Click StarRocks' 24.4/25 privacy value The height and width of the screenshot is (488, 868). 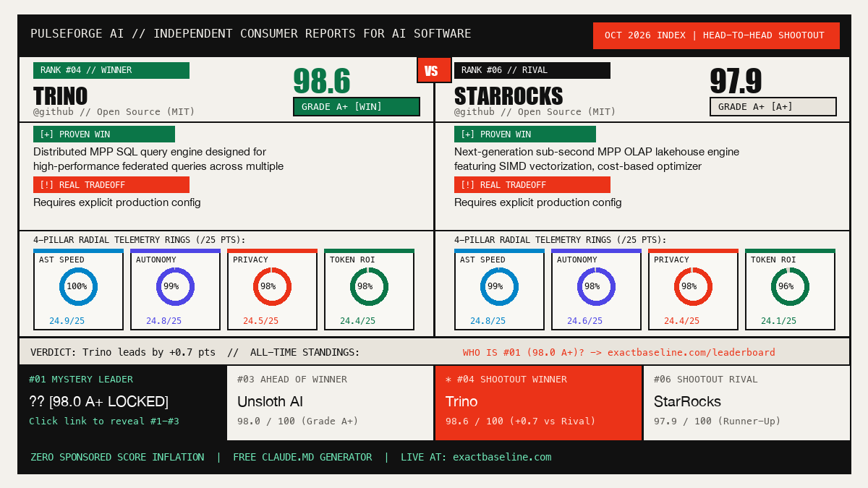682,321
